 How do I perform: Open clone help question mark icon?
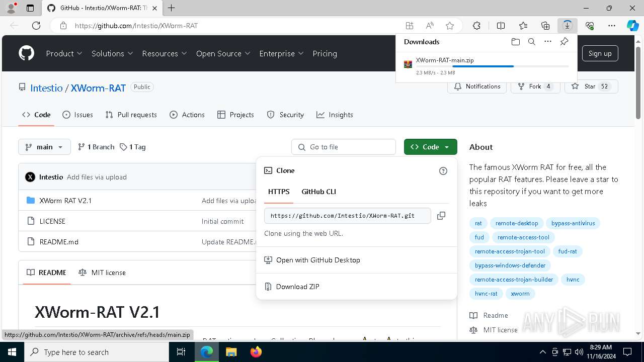pos(443,171)
